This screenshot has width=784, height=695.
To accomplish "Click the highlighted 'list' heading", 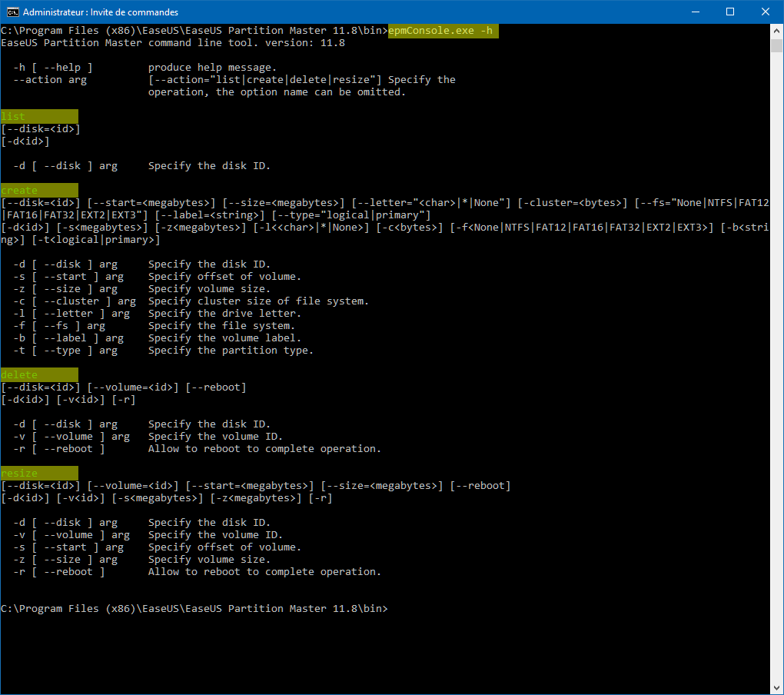I will pyautogui.click(x=39, y=117).
